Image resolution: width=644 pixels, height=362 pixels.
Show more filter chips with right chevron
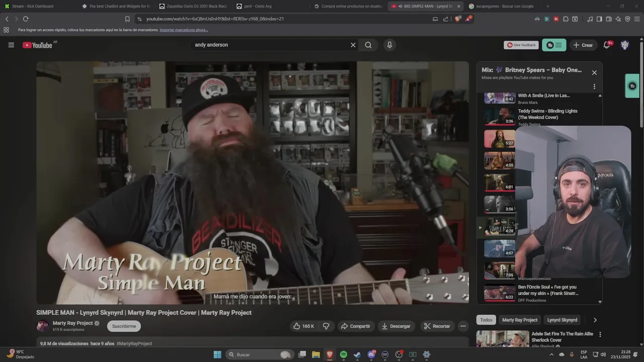pyautogui.click(x=595, y=320)
